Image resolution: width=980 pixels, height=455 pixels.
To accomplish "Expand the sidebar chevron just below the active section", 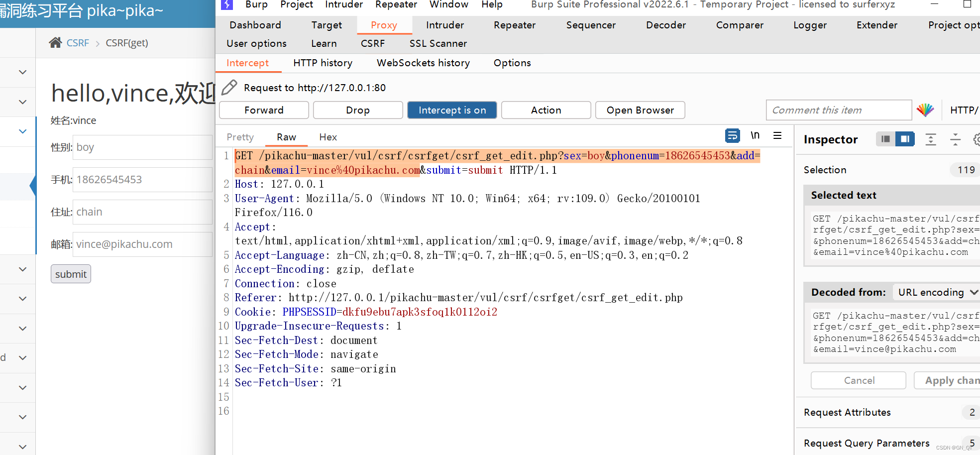I will (x=22, y=269).
